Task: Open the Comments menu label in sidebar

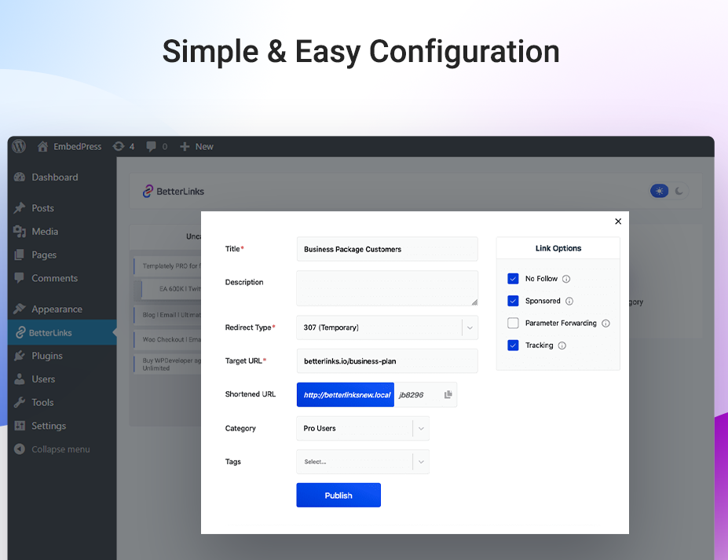Action: [55, 278]
